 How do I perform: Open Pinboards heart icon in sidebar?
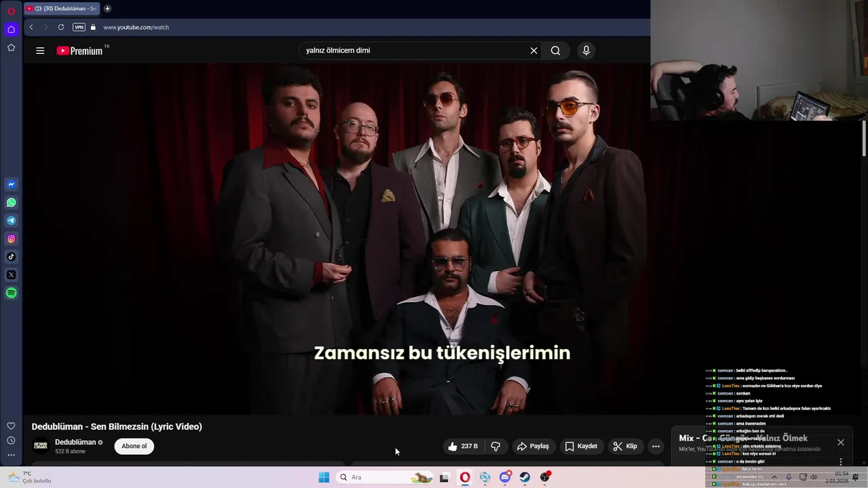(11, 426)
